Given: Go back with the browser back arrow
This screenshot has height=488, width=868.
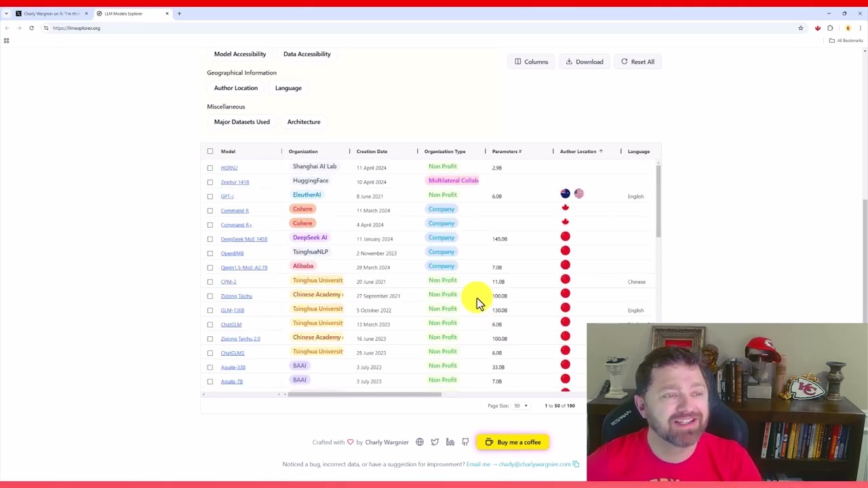Looking at the screenshot, I should pos(7,28).
